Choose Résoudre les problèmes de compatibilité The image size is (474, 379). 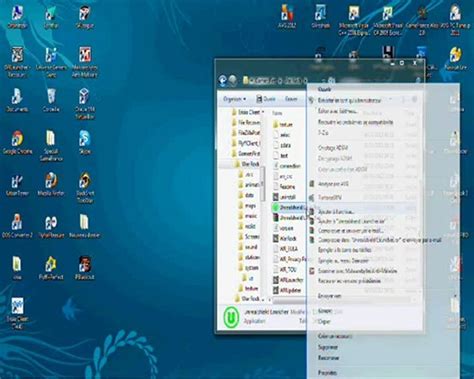[355, 122]
